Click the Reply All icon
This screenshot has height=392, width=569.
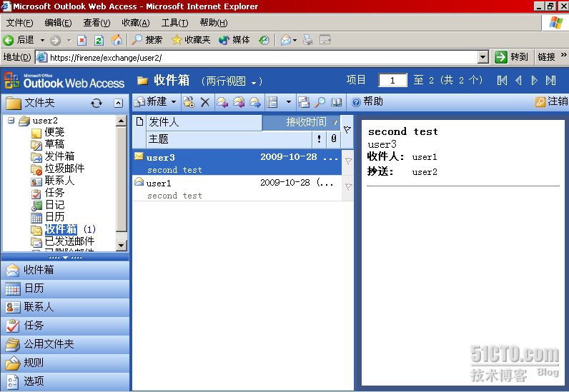pyautogui.click(x=239, y=102)
